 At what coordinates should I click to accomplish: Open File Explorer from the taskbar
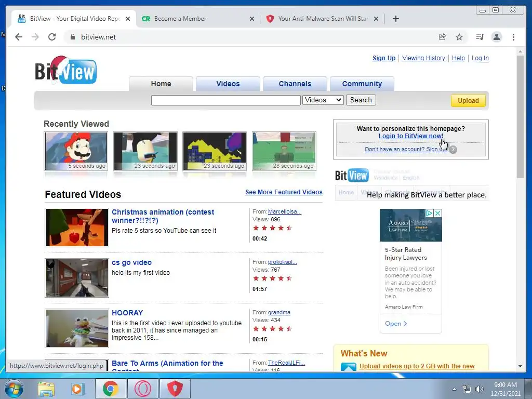pyautogui.click(x=46, y=389)
